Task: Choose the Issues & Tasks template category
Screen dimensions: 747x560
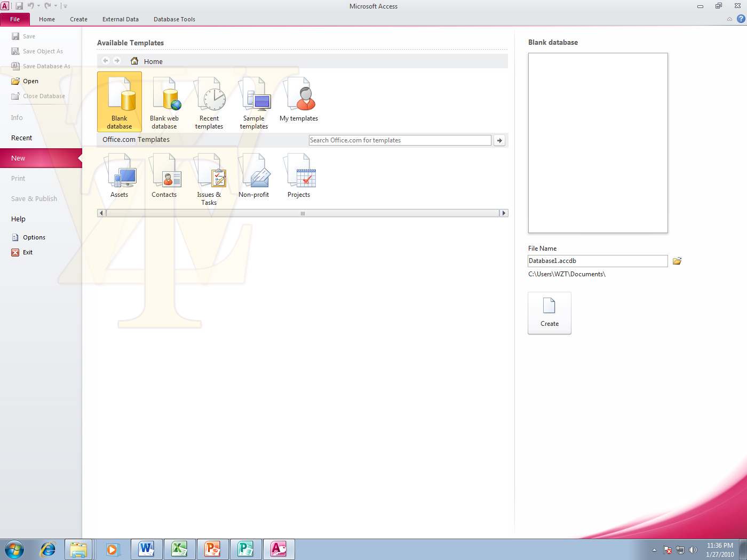Action: (209, 179)
